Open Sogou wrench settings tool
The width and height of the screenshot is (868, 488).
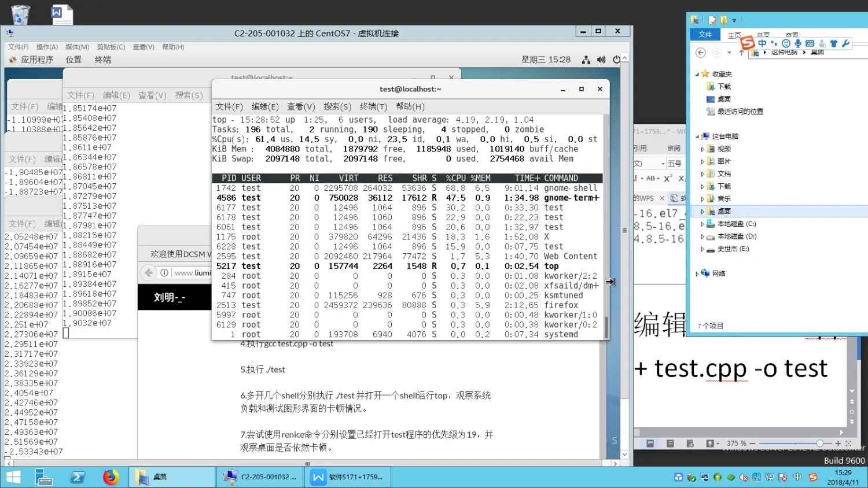845,43
